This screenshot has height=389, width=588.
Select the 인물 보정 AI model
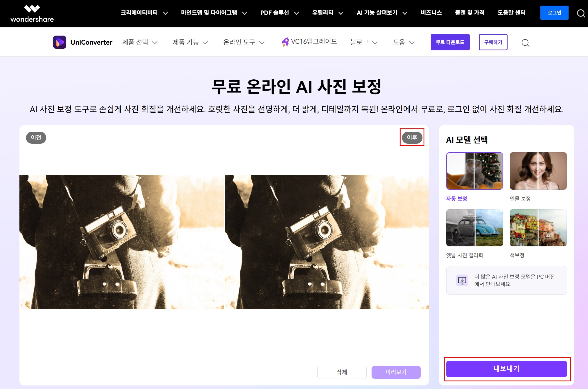538,171
